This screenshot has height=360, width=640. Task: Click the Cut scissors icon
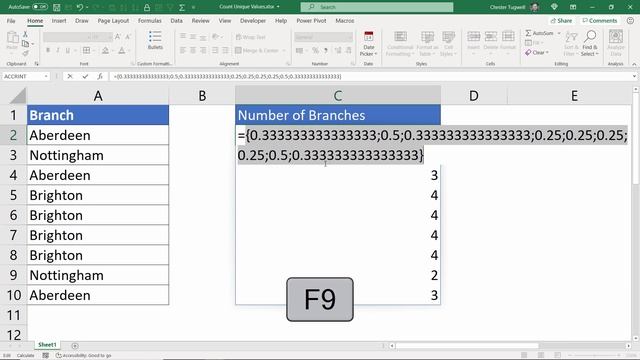click(x=25, y=35)
